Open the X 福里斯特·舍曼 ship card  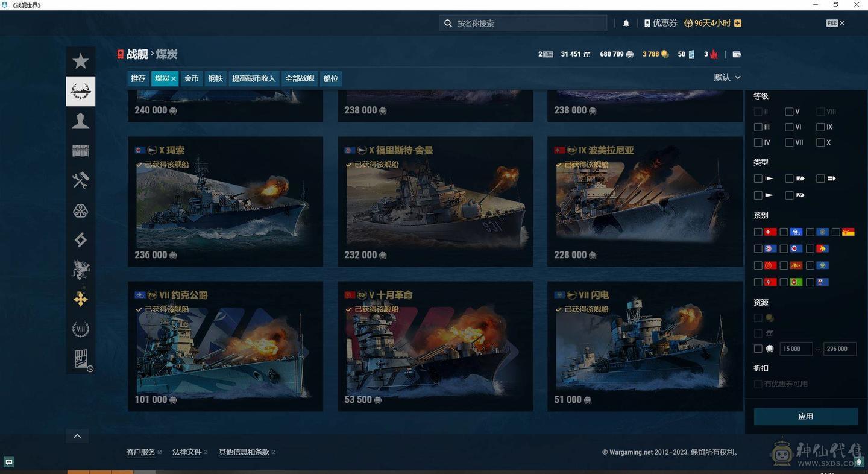coord(435,201)
